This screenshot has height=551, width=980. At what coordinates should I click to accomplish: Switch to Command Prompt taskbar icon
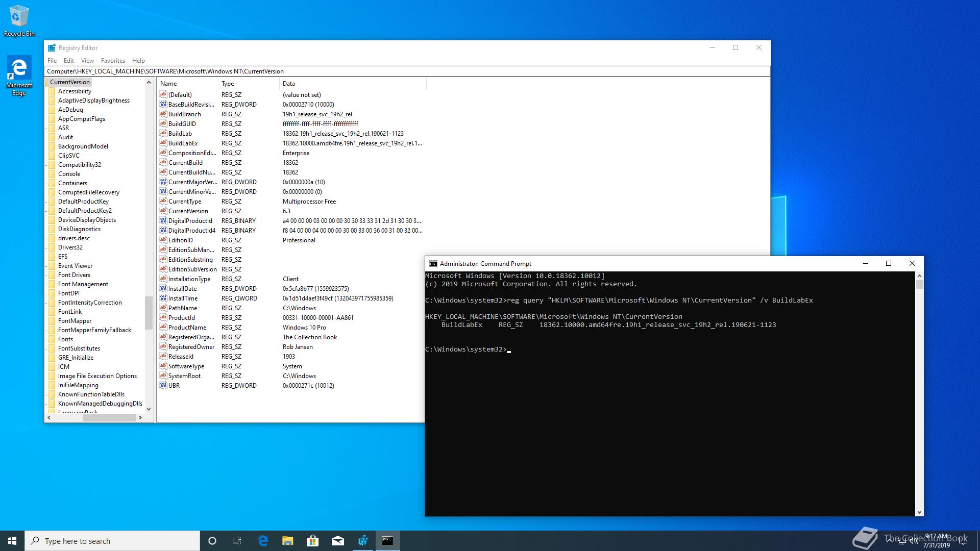coord(387,541)
